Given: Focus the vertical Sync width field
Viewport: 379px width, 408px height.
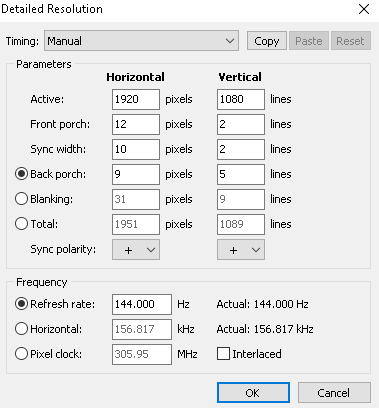Looking at the screenshot, I should (x=241, y=149).
